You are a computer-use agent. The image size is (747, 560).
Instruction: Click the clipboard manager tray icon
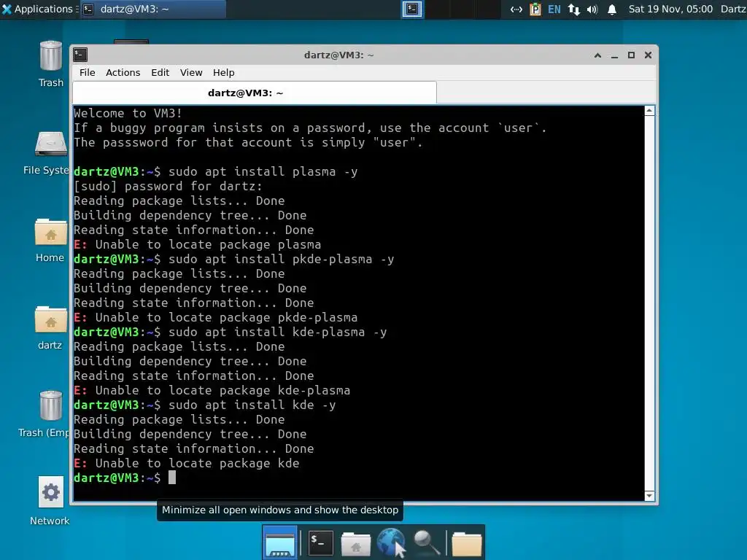point(535,9)
